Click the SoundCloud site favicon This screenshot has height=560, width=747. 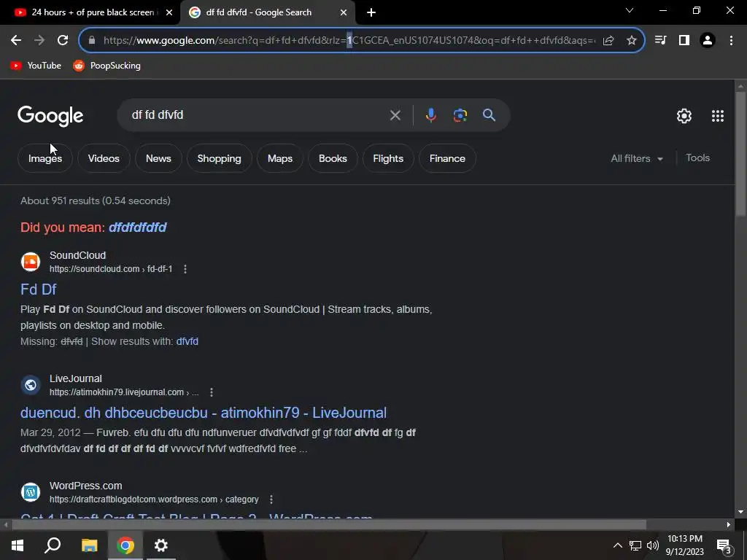pos(31,262)
